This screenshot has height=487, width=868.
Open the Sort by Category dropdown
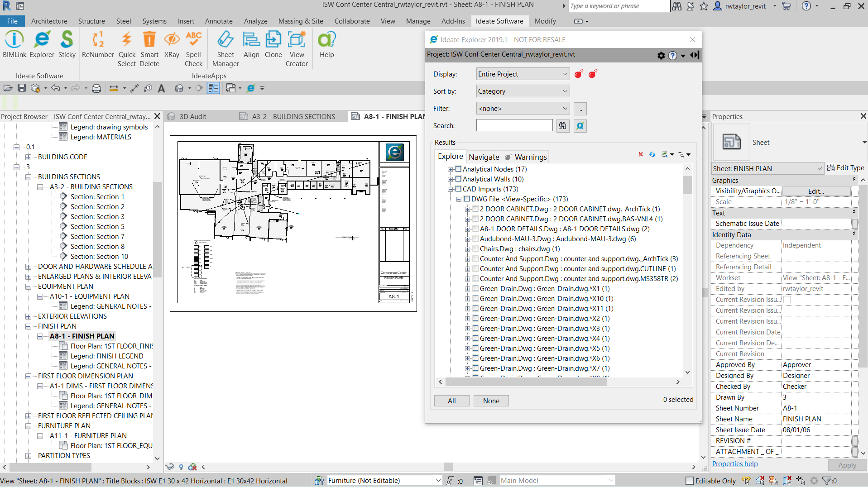point(523,91)
